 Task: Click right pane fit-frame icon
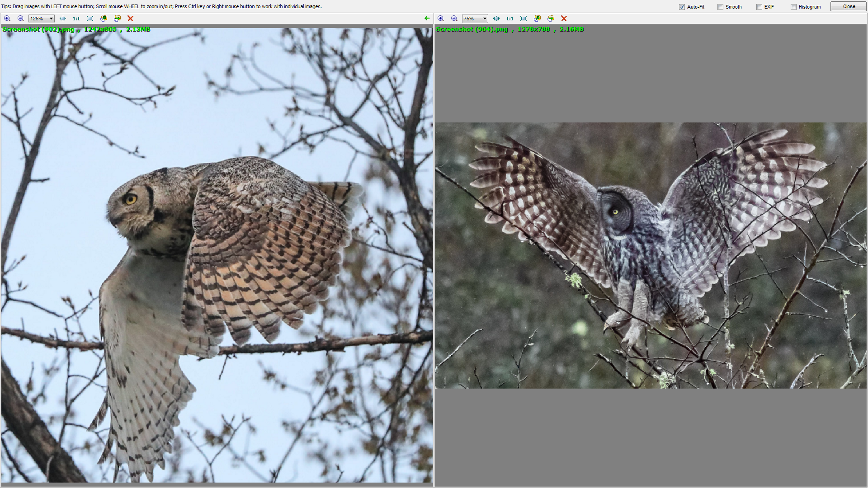[x=524, y=19]
